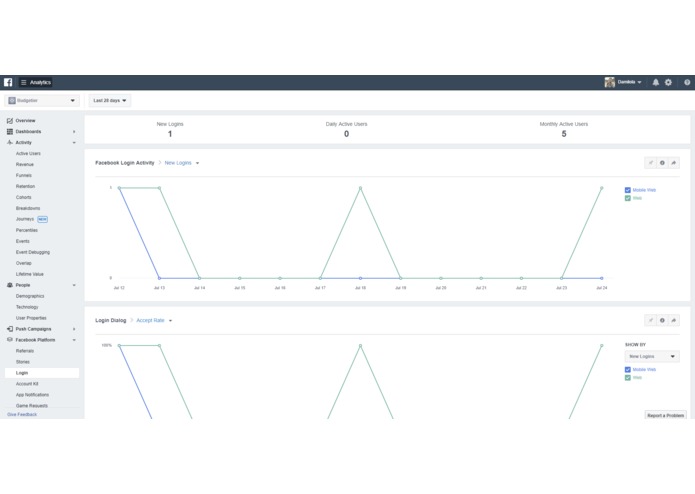This screenshot has height=494, width=695.
Task: Open Funnels report
Action: [24, 175]
